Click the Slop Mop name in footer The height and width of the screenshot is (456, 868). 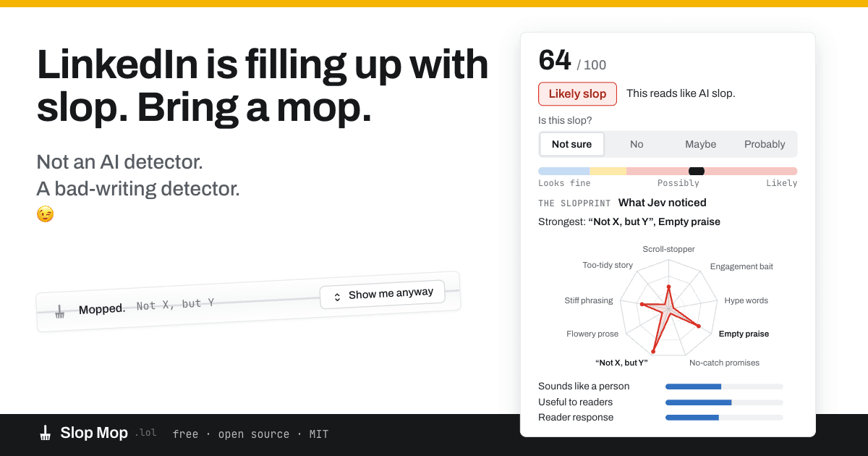(x=94, y=433)
